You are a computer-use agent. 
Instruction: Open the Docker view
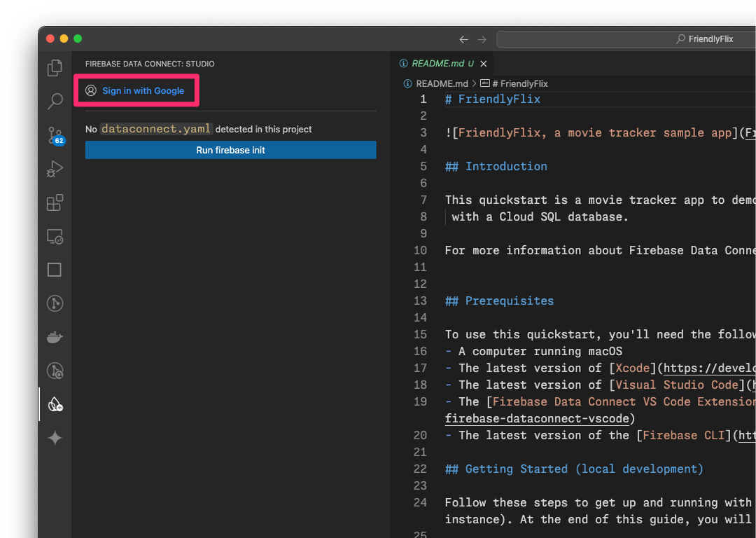coord(55,337)
